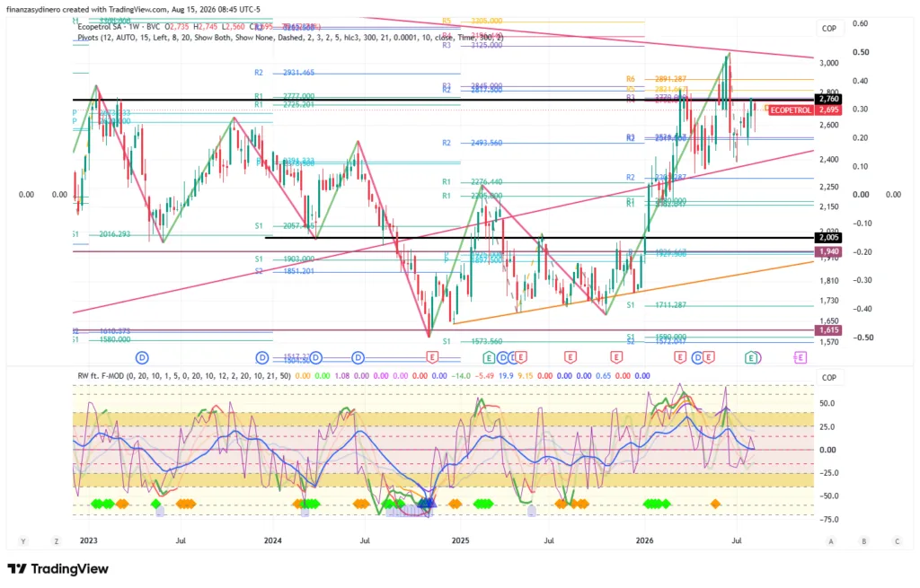
Task: Click the B scale letter at bottom right
Action: pyautogui.click(x=863, y=541)
